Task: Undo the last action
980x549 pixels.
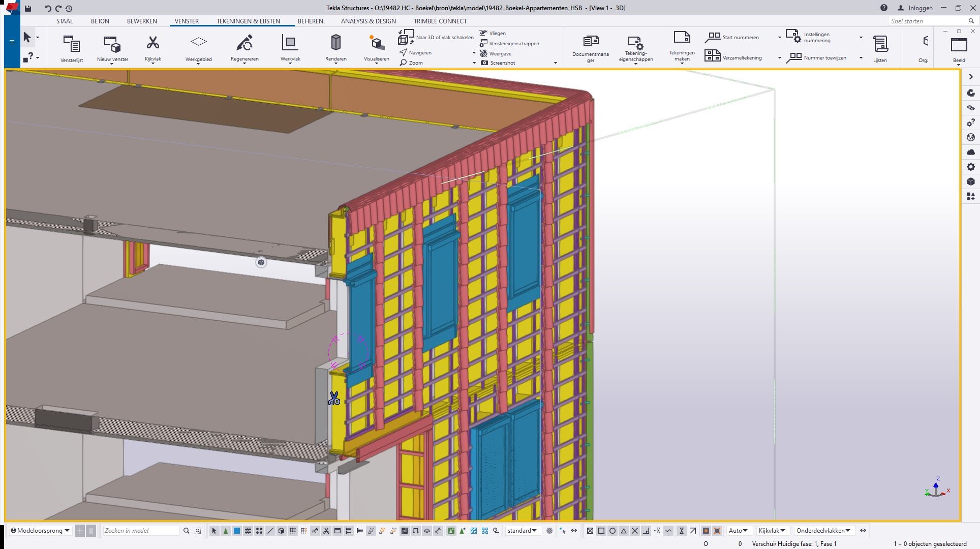Action: [x=48, y=8]
